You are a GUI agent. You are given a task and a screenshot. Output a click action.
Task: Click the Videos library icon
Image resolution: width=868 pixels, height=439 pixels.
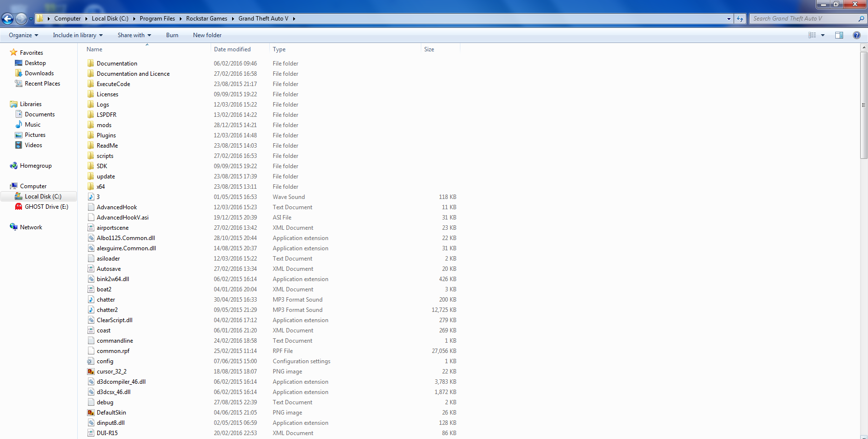(x=19, y=145)
